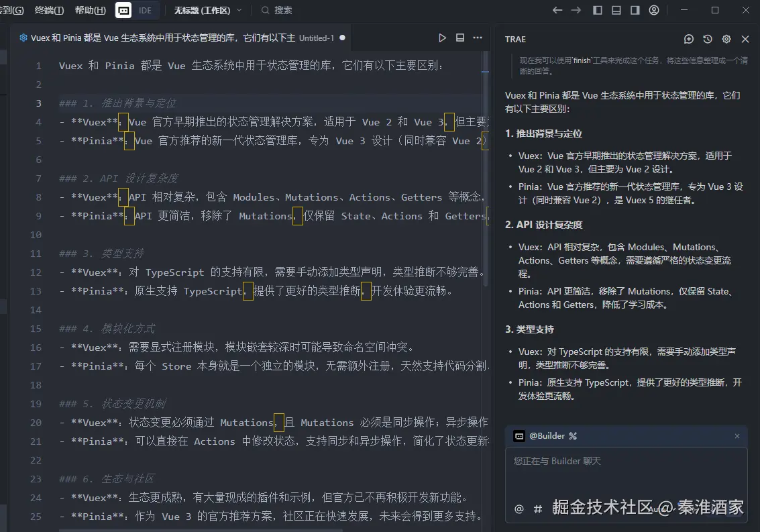Click the @ mention icon in chat input
760x532 pixels.
[x=518, y=510]
